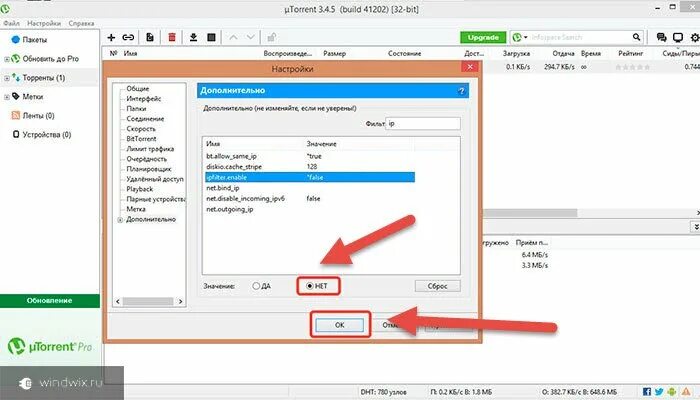This screenshot has height=400, width=700.
Task: Select Playback in settings tree
Action: point(140,189)
